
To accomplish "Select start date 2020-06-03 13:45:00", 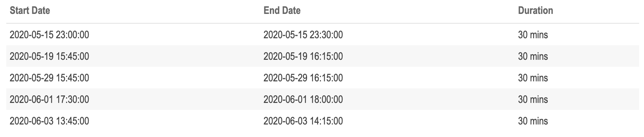I will point(49,121).
